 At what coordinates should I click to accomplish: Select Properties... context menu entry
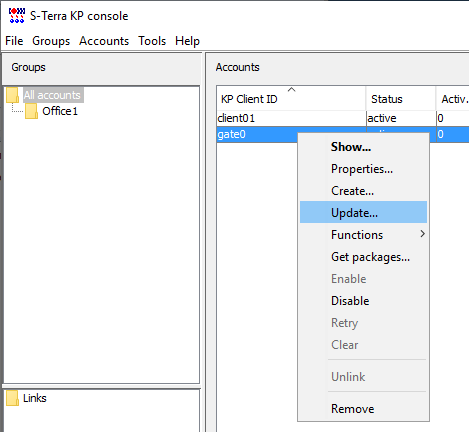click(x=363, y=169)
